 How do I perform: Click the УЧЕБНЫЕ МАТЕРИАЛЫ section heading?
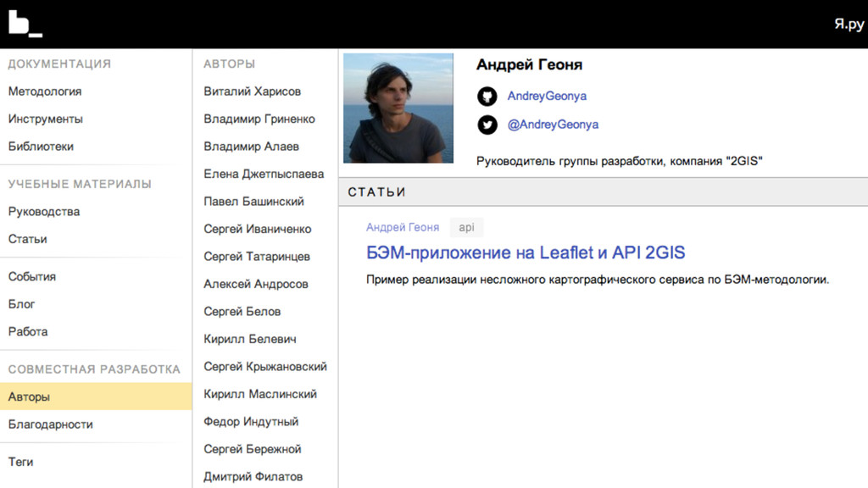coord(80,184)
